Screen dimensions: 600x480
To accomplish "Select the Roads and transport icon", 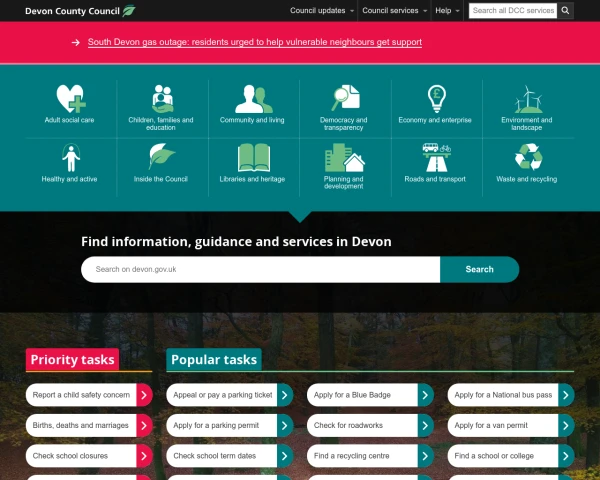I will [x=437, y=157].
